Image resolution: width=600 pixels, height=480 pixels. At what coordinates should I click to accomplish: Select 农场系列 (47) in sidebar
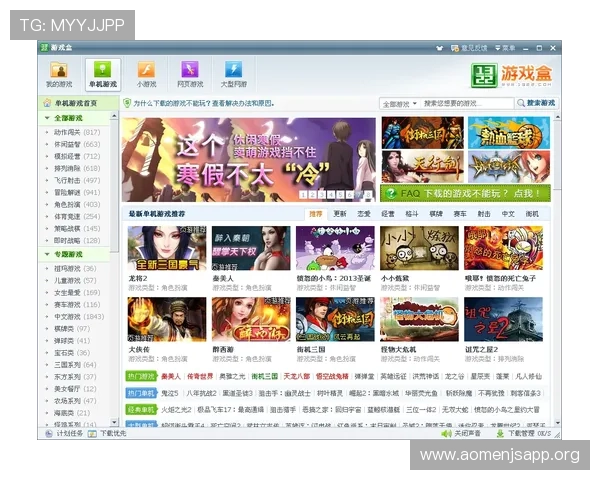pos(77,401)
